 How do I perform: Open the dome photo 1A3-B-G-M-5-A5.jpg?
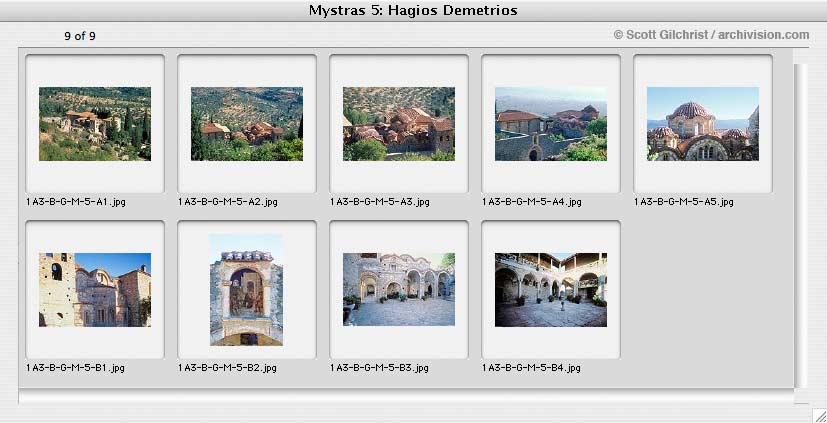click(x=703, y=124)
